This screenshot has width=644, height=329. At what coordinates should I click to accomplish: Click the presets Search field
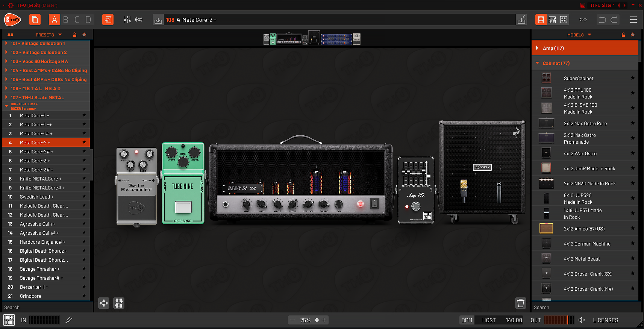pos(47,307)
